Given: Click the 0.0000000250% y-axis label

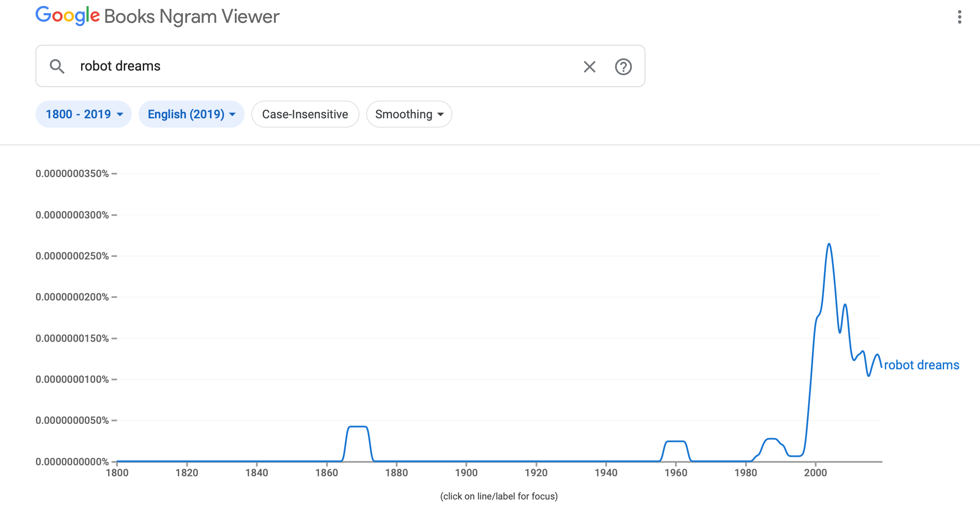Looking at the screenshot, I should click(x=72, y=256).
